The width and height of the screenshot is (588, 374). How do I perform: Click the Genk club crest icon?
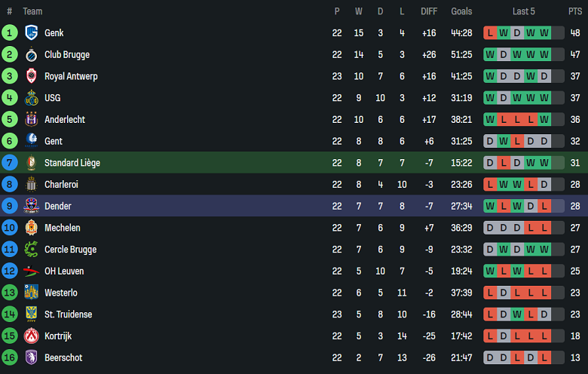coord(31,33)
